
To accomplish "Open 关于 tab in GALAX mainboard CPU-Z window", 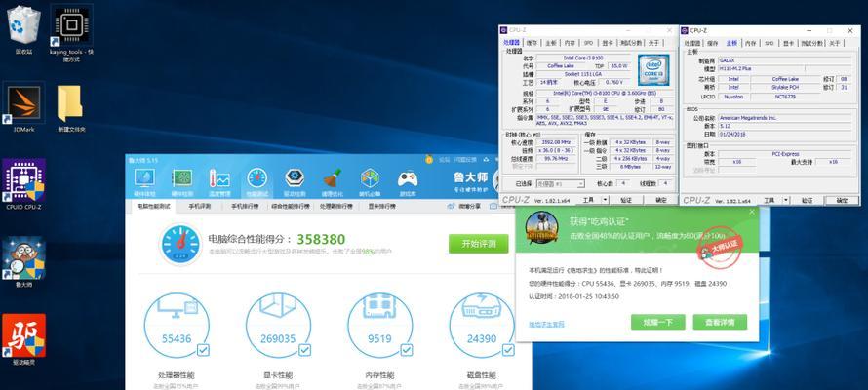I will coord(834,43).
